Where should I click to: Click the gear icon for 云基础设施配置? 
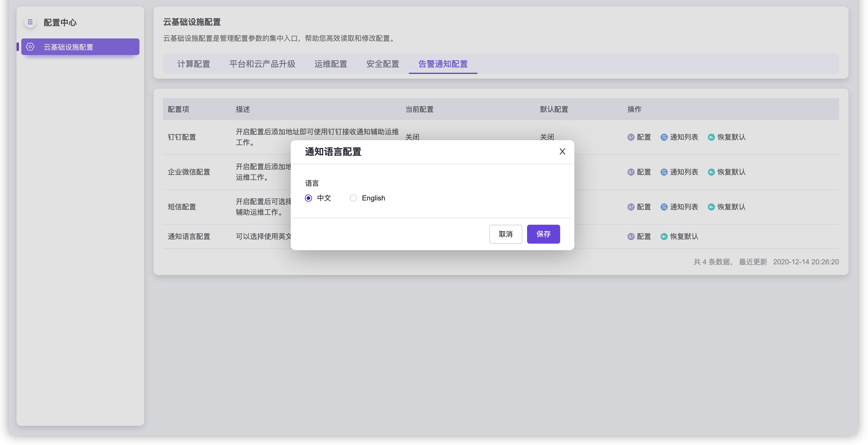30,47
